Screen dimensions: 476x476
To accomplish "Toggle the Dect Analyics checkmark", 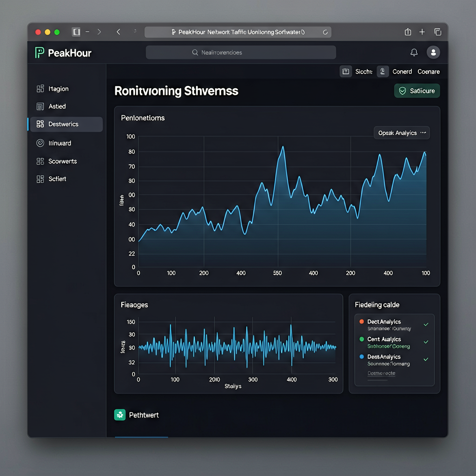I will pyautogui.click(x=426, y=324).
